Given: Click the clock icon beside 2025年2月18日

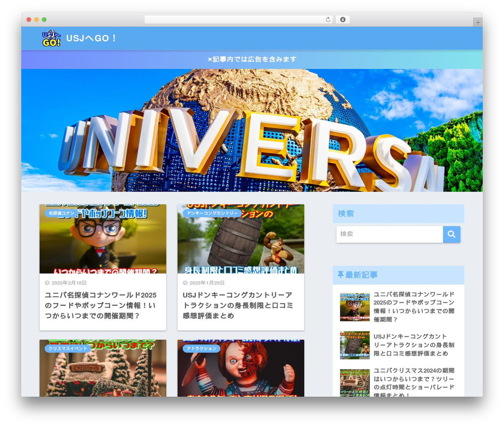Looking at the screenshot, I should click(47, 283).
